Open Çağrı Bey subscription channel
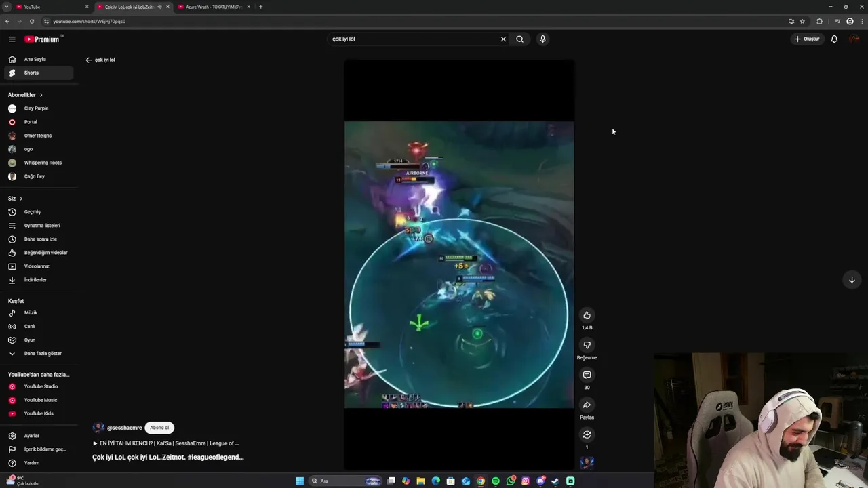This screenshot has width=868, height=488. [x=39, y=176]
